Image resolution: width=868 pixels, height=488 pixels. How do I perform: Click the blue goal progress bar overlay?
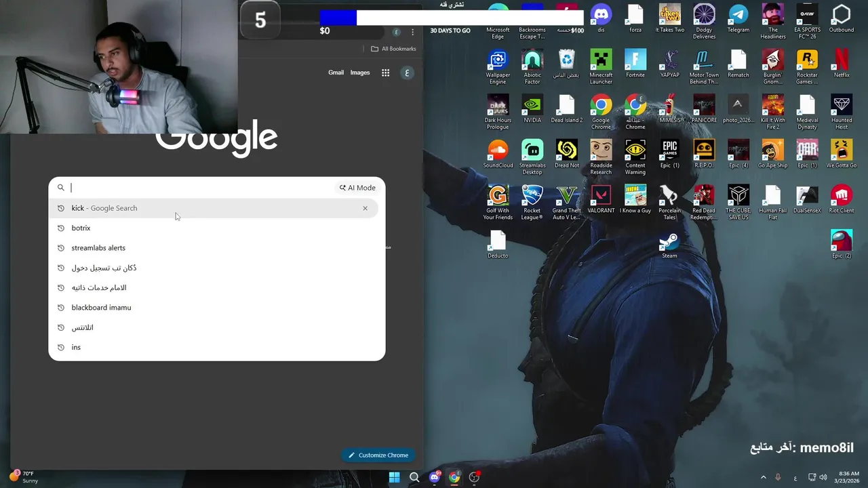(338, 18)
